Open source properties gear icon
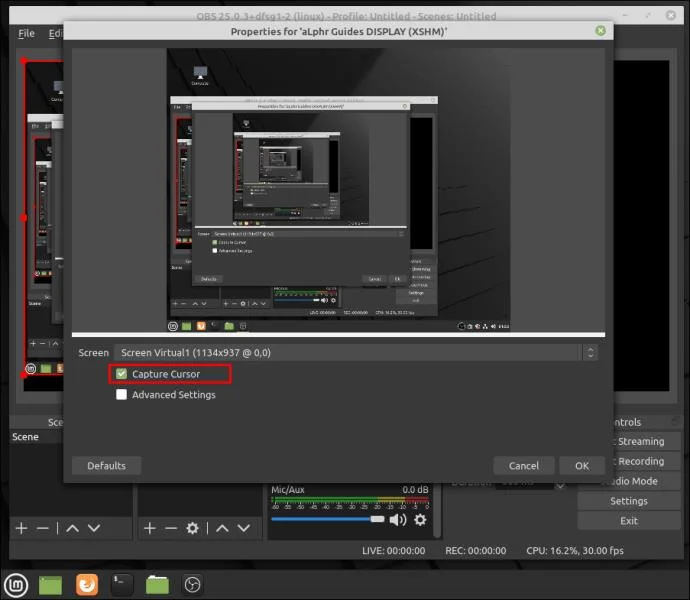 (x=192, y=528)
